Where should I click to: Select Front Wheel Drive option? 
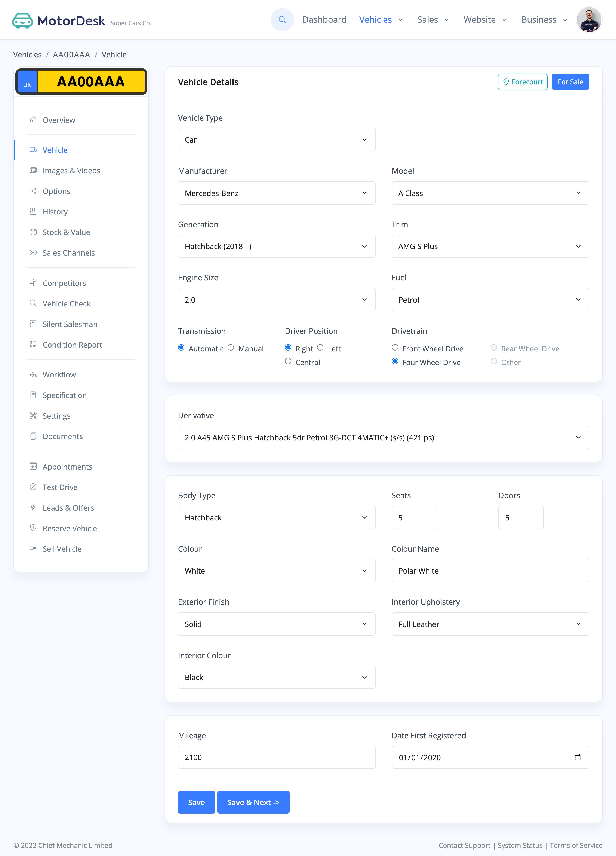click(395, 348)
